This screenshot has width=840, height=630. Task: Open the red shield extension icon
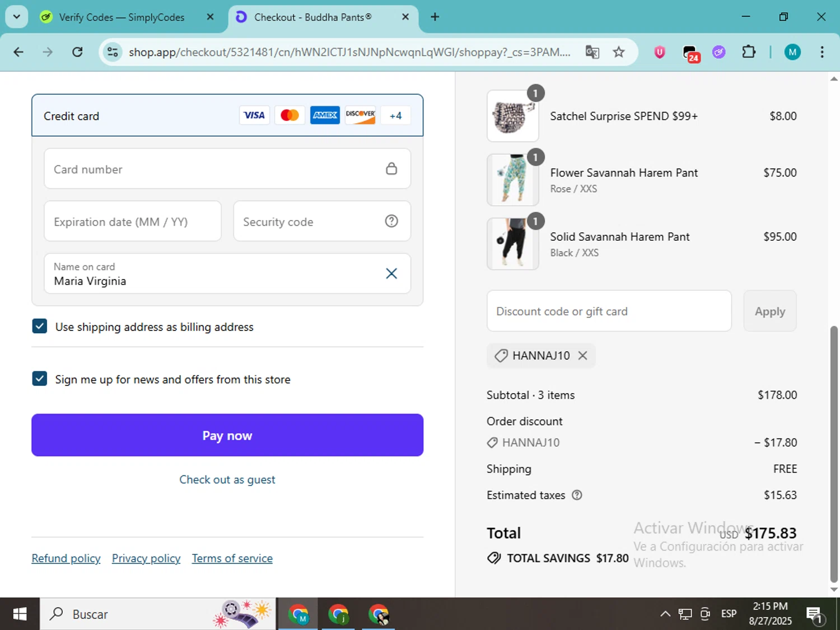click(660, 52)
